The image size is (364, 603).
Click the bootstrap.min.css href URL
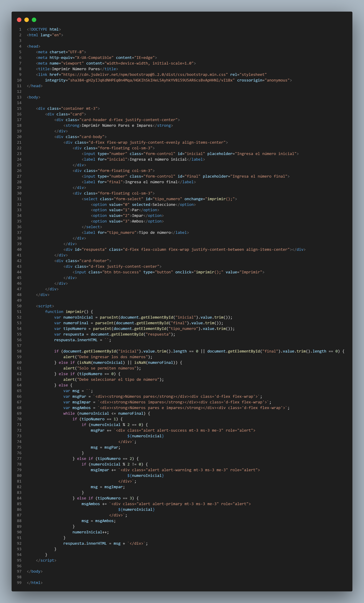click(144, 74)
